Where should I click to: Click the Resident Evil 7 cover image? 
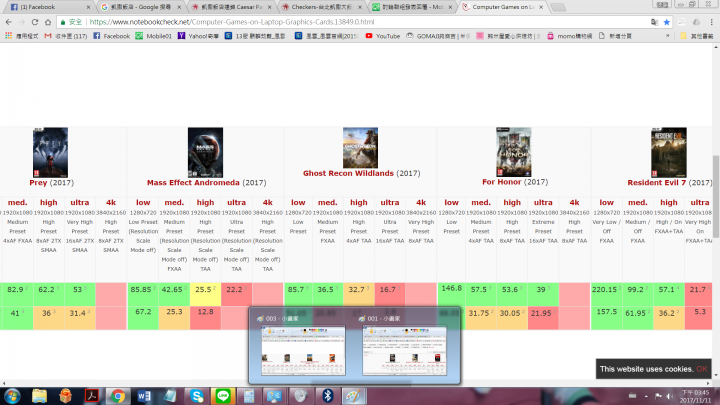pos(669,152)
